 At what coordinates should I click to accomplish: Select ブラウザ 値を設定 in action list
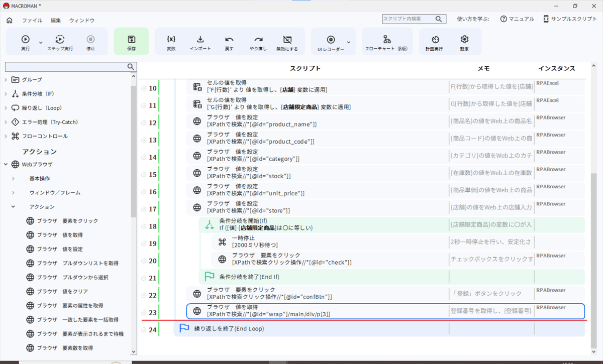tap(54, 249)
